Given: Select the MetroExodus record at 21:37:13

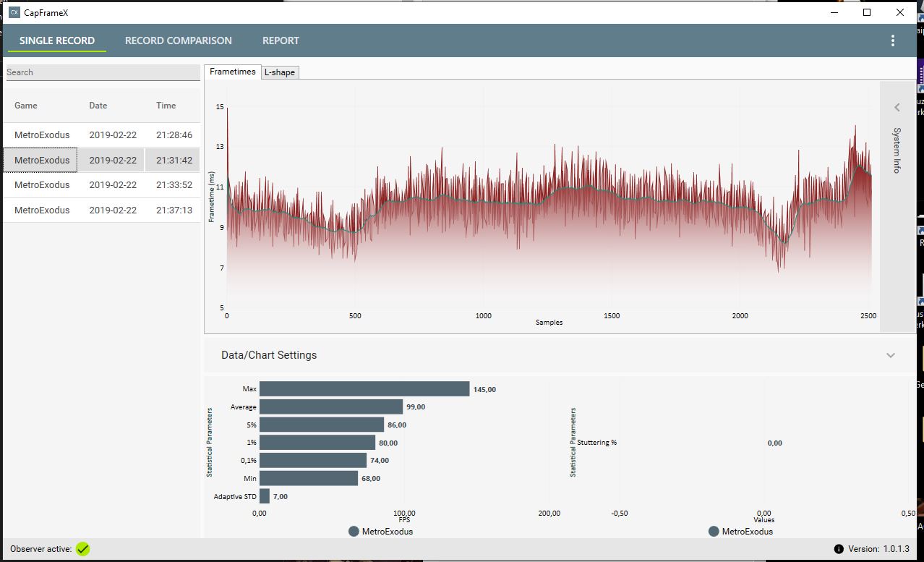Looking at the screenshot, I should pos(102,210).
